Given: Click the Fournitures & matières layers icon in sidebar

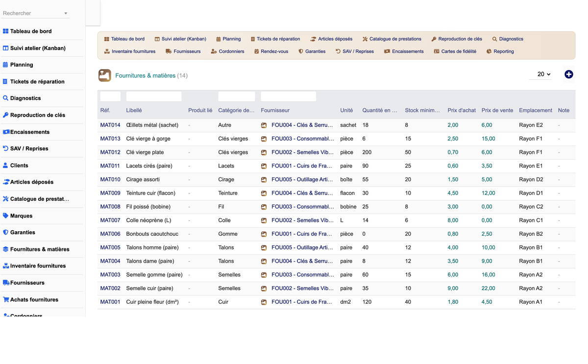Looking at the screenshot, I should coord(6,249).
